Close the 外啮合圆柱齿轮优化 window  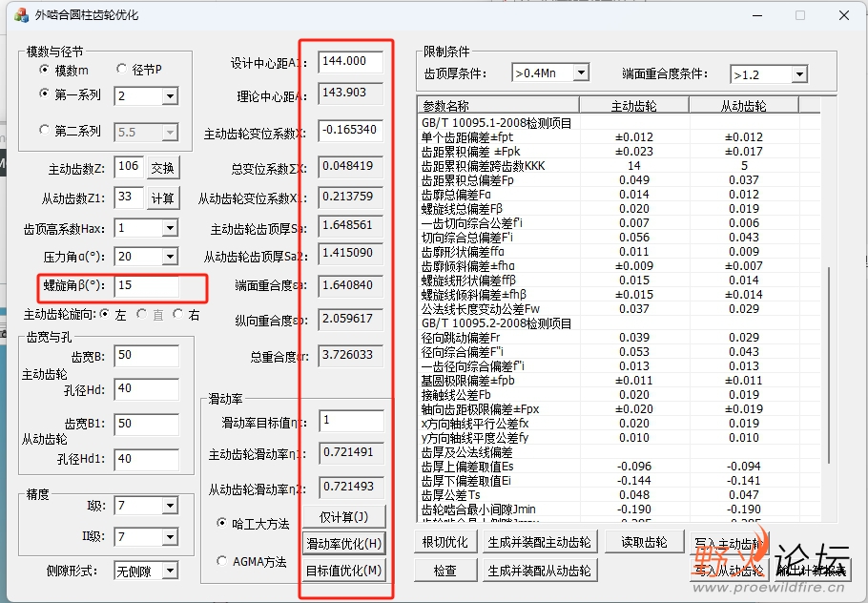tap(843, 15)
